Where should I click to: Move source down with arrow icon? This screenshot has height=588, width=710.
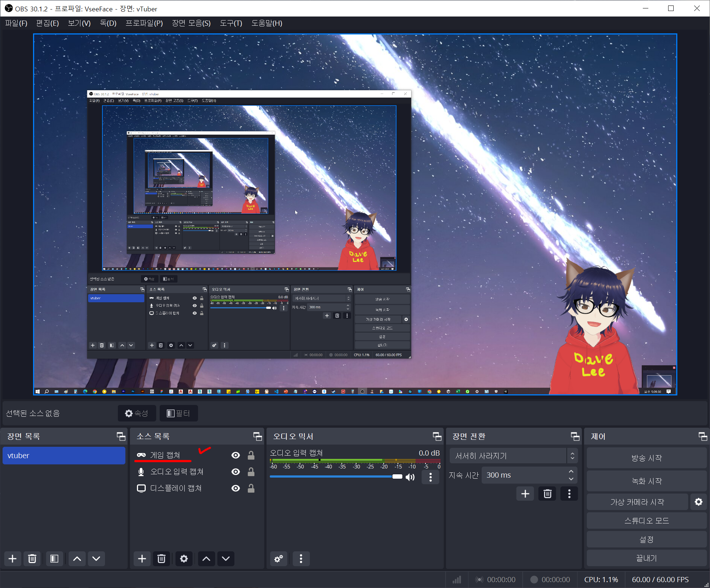[226, 559]
